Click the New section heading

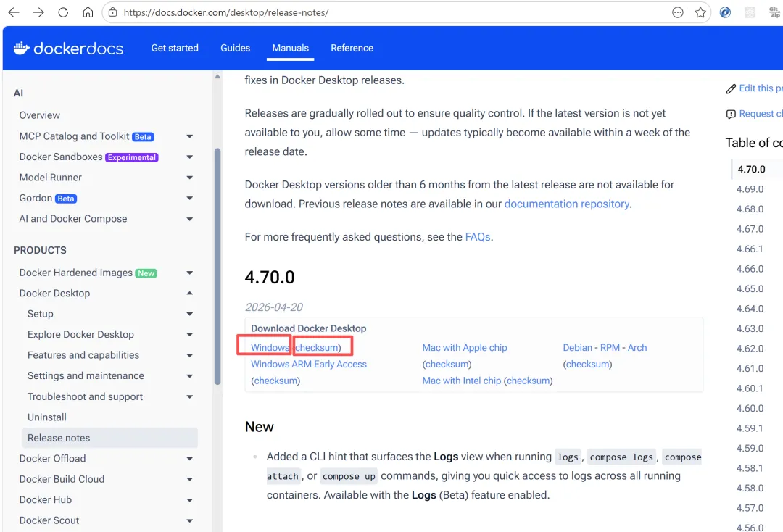coord(259,427)
